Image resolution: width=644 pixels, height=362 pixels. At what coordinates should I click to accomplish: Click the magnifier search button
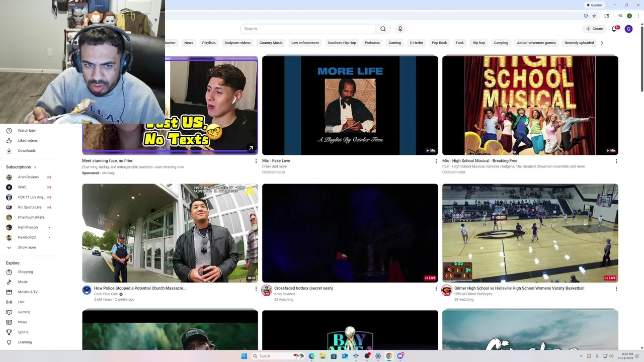pyautogui.click(x=383, y=29)
